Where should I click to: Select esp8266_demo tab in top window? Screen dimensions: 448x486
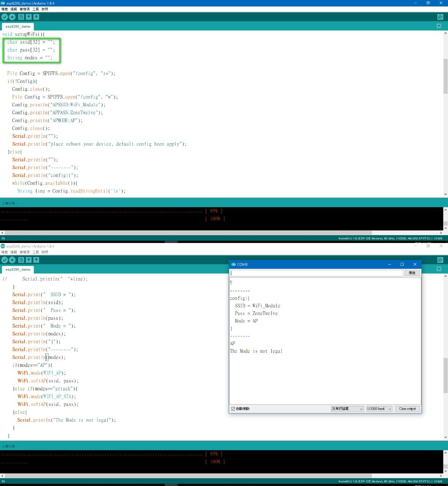18,27
